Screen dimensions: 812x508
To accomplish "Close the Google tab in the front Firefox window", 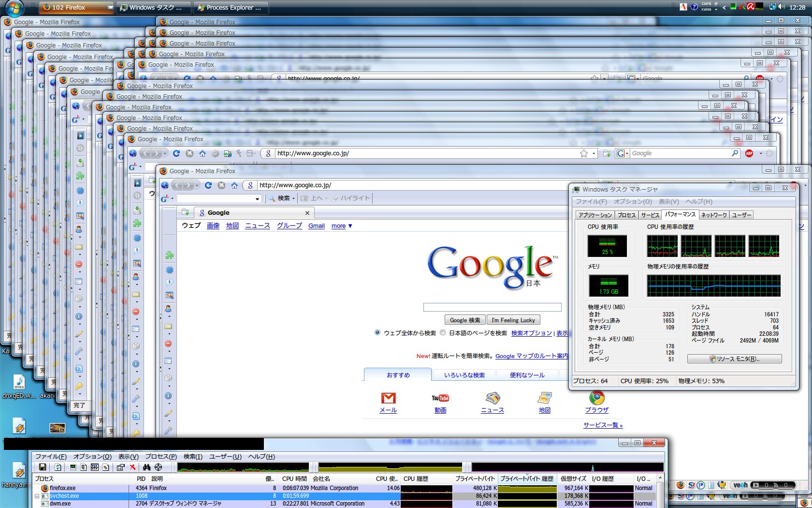I will [x=307, y=213].
